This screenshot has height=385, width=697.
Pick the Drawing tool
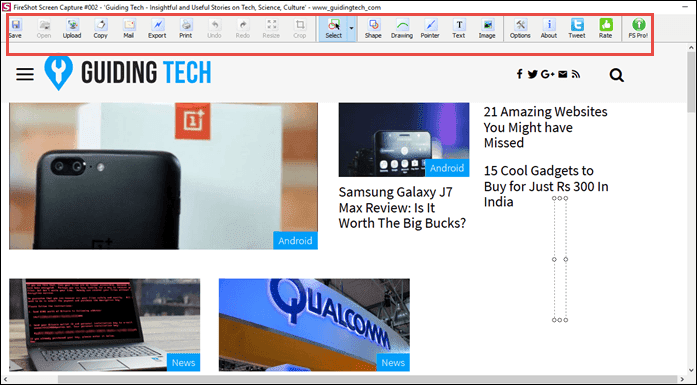[402, 28]
